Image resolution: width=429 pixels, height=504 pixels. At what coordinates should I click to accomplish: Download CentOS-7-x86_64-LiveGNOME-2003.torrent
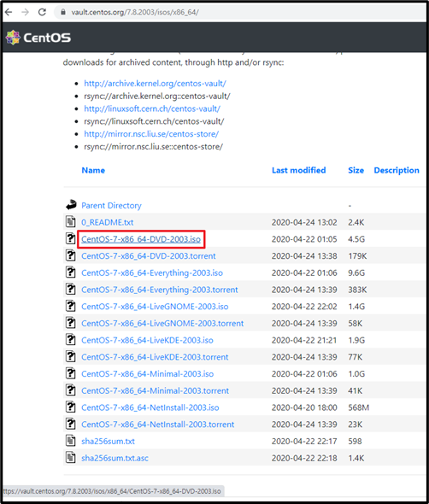[x=162, y=324]
